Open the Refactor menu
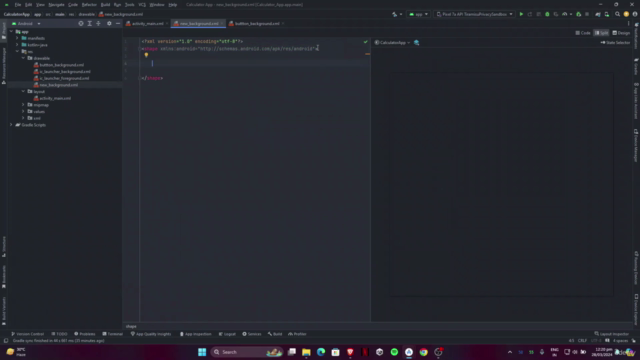The image size is (640, 360). tap(89, 5)
